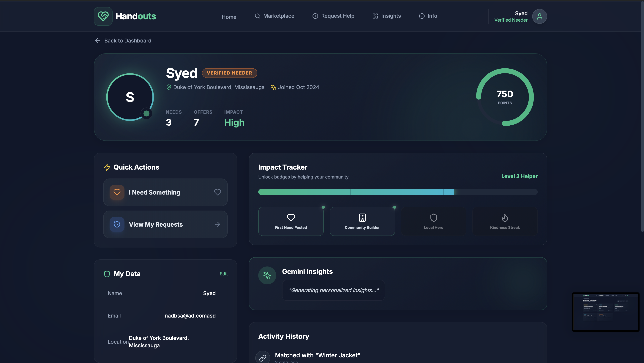
Task: Go to the Insights nav item
Action: pyautogui.click(x=386, y=16)
